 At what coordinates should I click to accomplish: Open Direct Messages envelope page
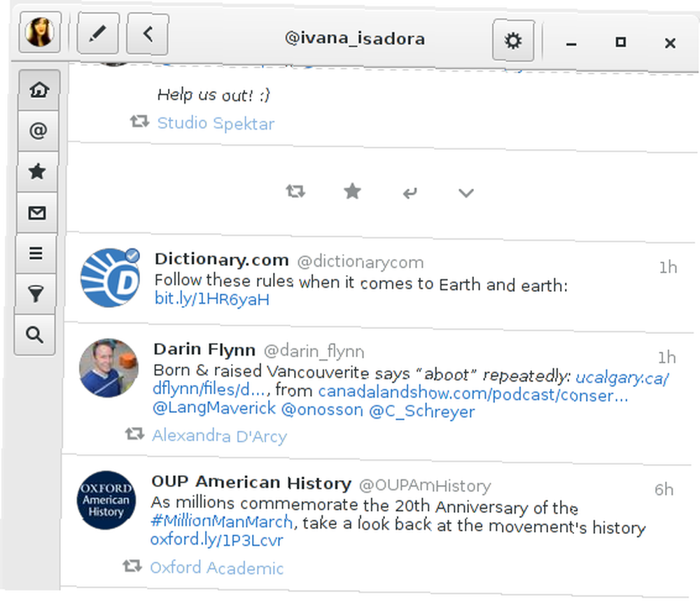coord(36,213)
